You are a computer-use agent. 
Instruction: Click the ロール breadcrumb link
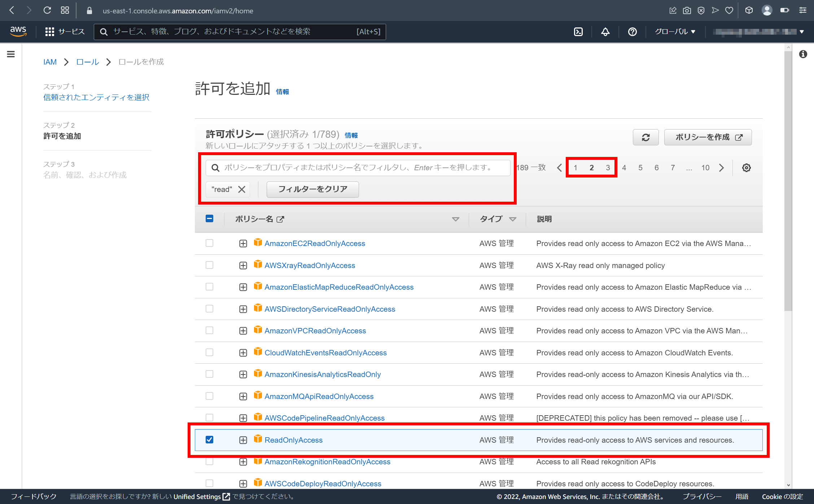88,62
